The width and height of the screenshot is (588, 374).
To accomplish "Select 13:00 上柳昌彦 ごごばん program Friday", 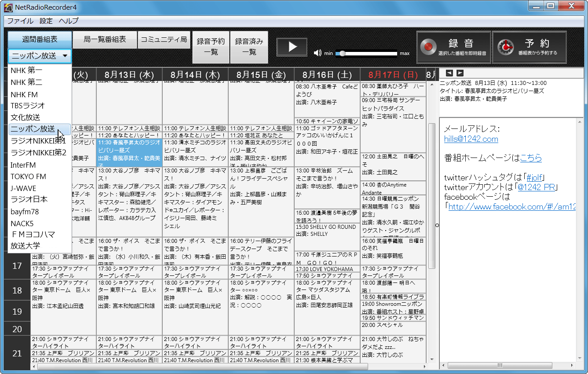I will [x=261, y=202].
